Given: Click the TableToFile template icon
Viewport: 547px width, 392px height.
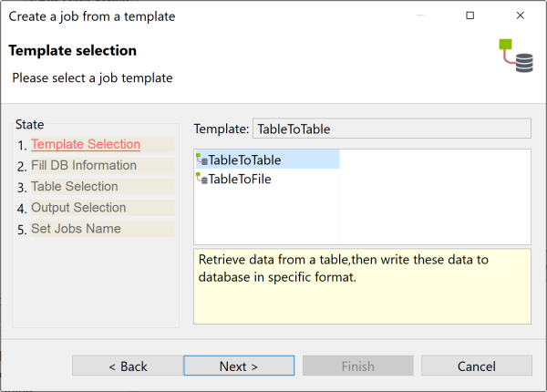Looking at the screenshot, I should coord(201,180).
